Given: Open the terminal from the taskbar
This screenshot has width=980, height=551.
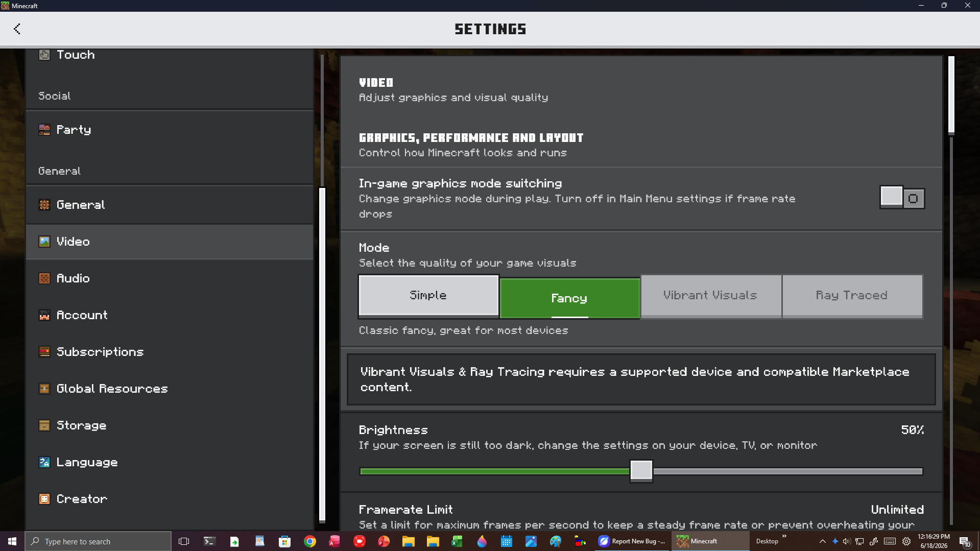Looking at the screenshot, I should tap(209, 541).
